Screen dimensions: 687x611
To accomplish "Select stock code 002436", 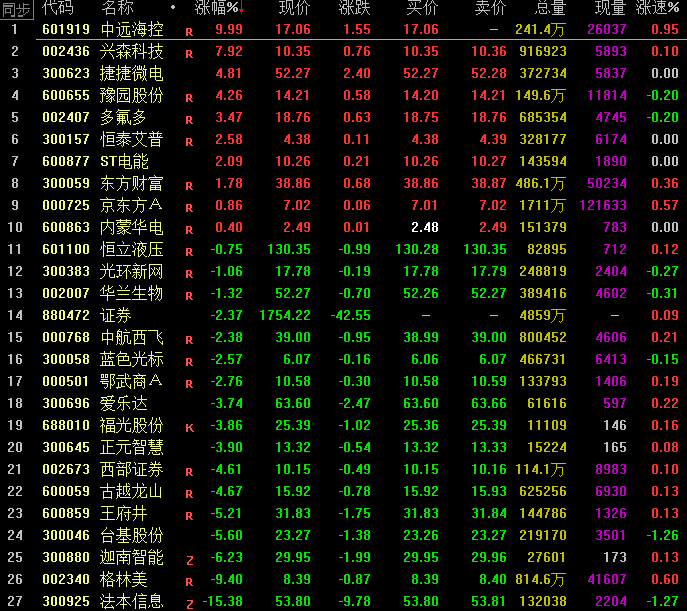I will 66,51.
